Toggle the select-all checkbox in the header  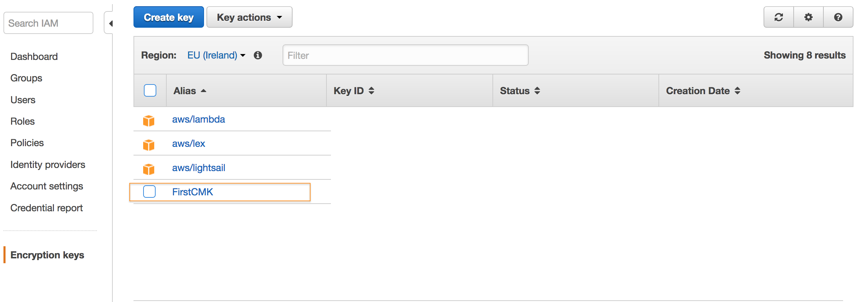pos(150,90)
